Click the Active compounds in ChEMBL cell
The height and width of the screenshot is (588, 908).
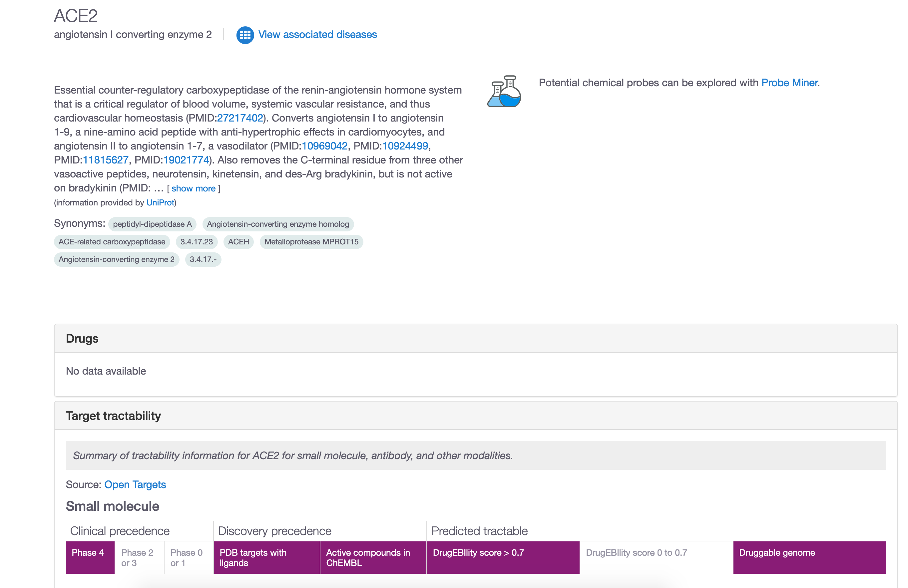(x=372, y=557)
